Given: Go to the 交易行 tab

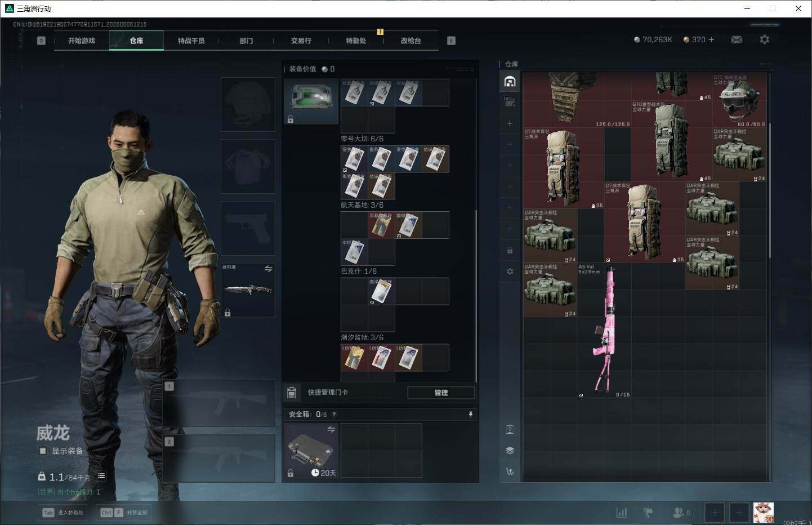Looking at the screenshot, I should click(301, 41).
